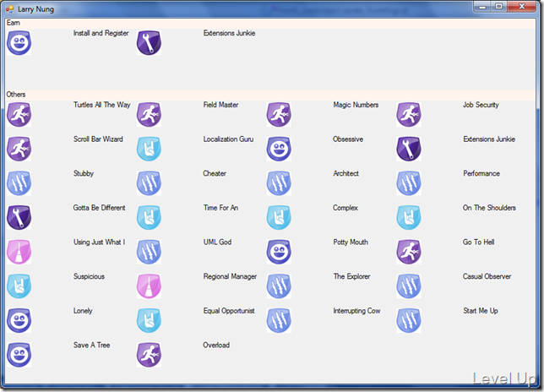This screenshot has height=392, width=544.
Task: Select the 'Performance' label
Action: [481, 173]
